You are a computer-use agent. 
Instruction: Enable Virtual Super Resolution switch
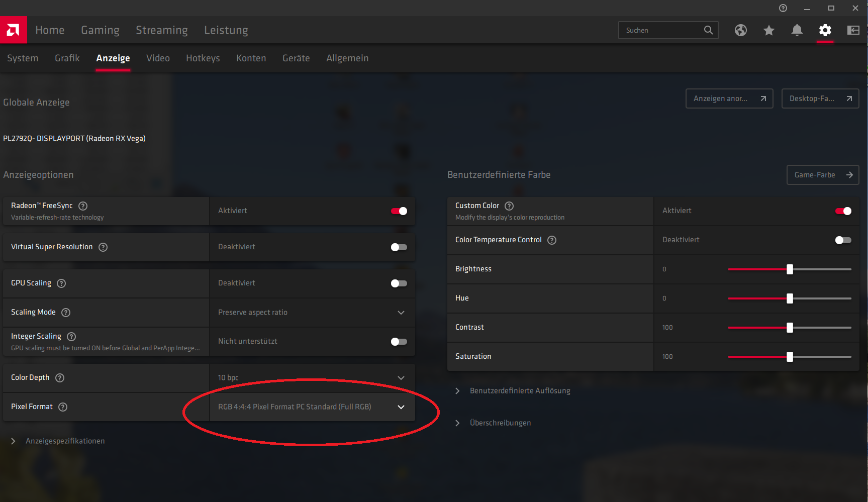399,247
